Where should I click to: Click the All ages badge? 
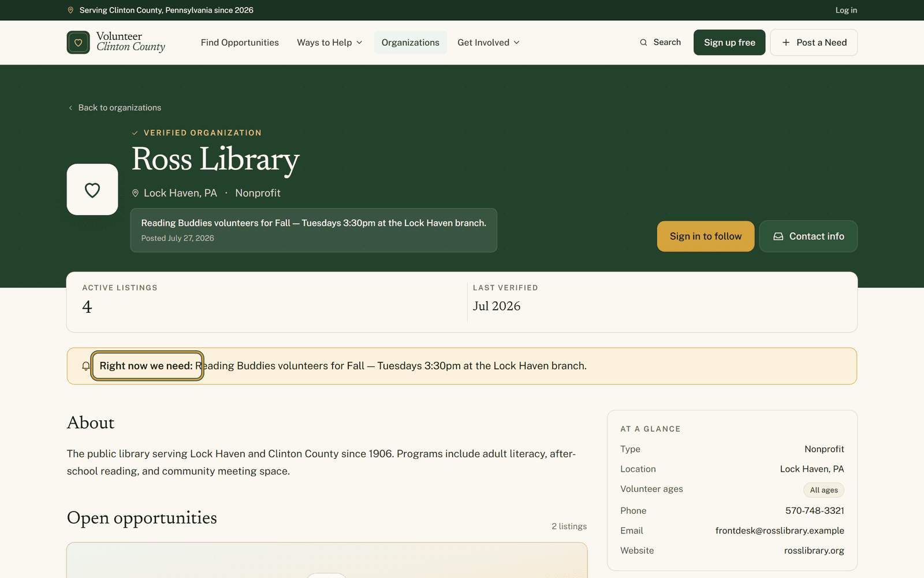824,490
